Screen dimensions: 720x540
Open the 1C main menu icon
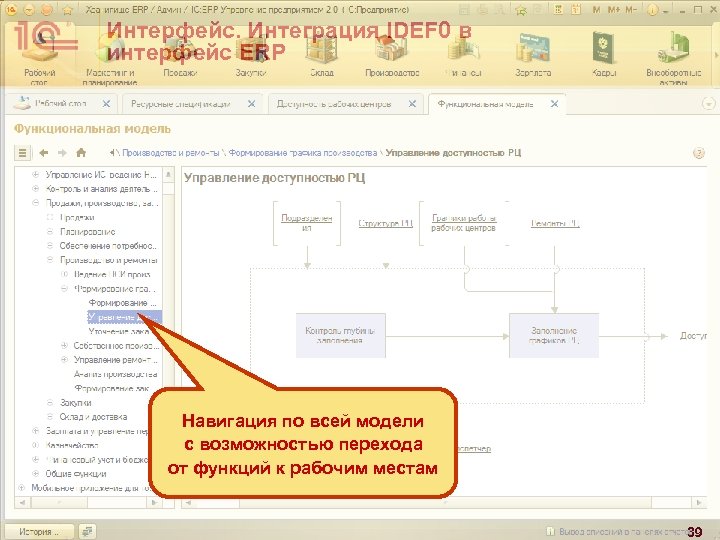click(10, 9)
